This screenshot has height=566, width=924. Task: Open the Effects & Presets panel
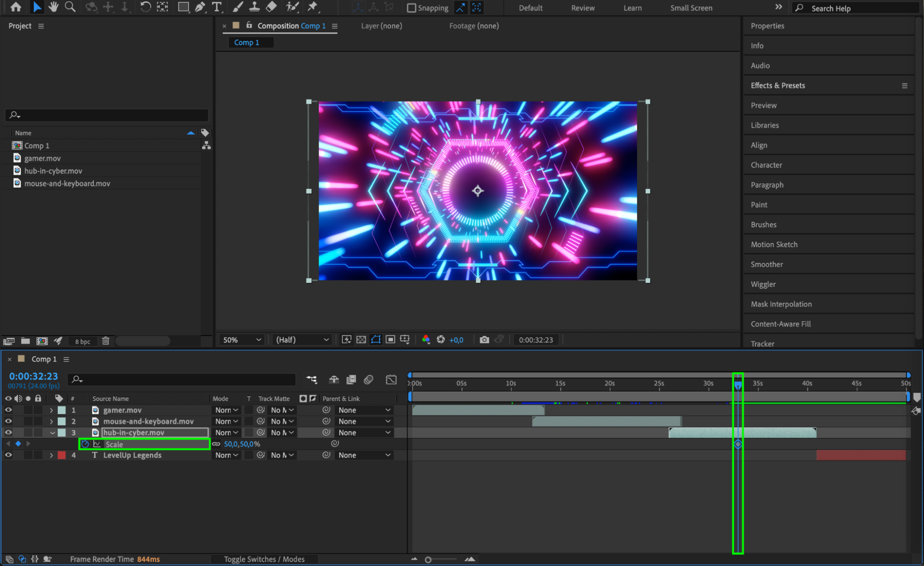pyautogui.click(x=777, y=85)
